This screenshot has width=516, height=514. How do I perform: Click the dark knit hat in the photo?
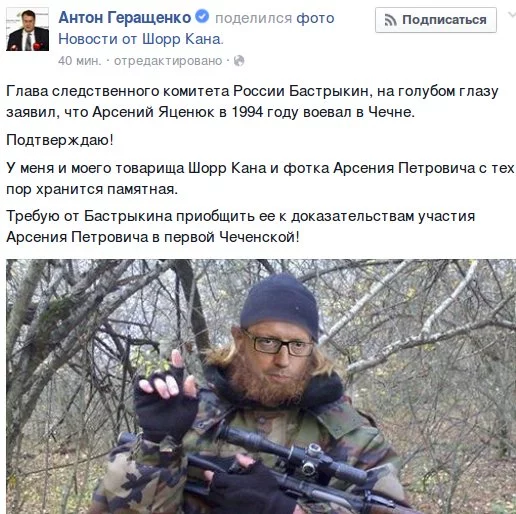[x=279, y=304]
